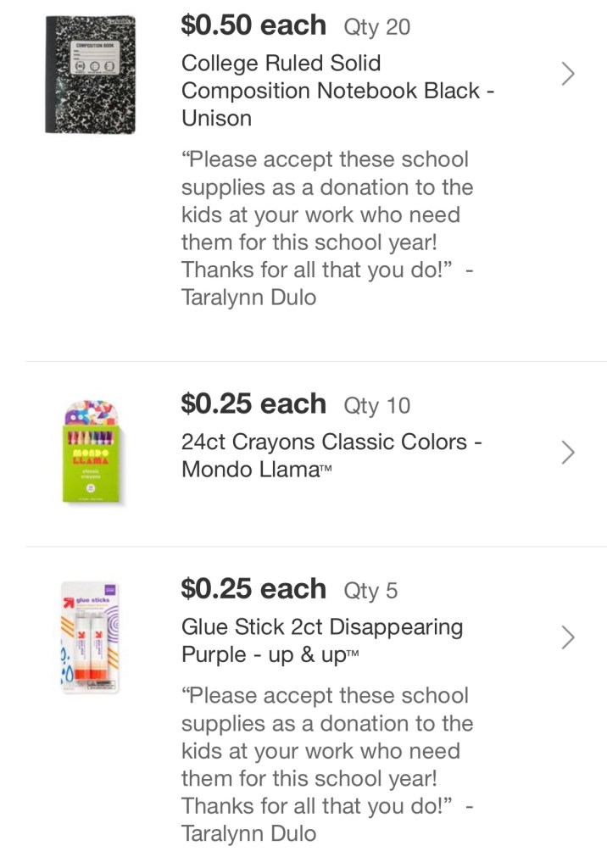The image size is (607, 868).
Task: Select Glue Stick 2ct Disappearing Purple title
Action: point(322,640)
